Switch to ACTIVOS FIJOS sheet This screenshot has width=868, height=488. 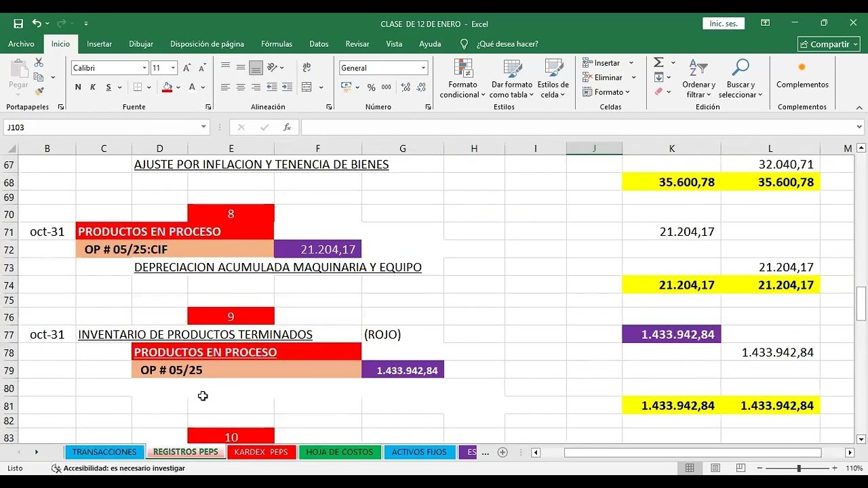(x=419, y=452)
